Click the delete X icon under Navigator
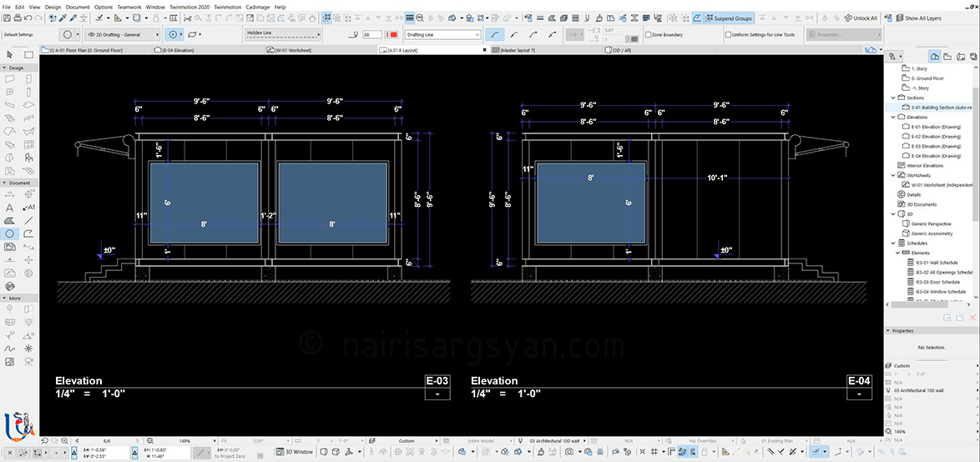This screenshot has height=462, width=980. (x=972, y=318)
